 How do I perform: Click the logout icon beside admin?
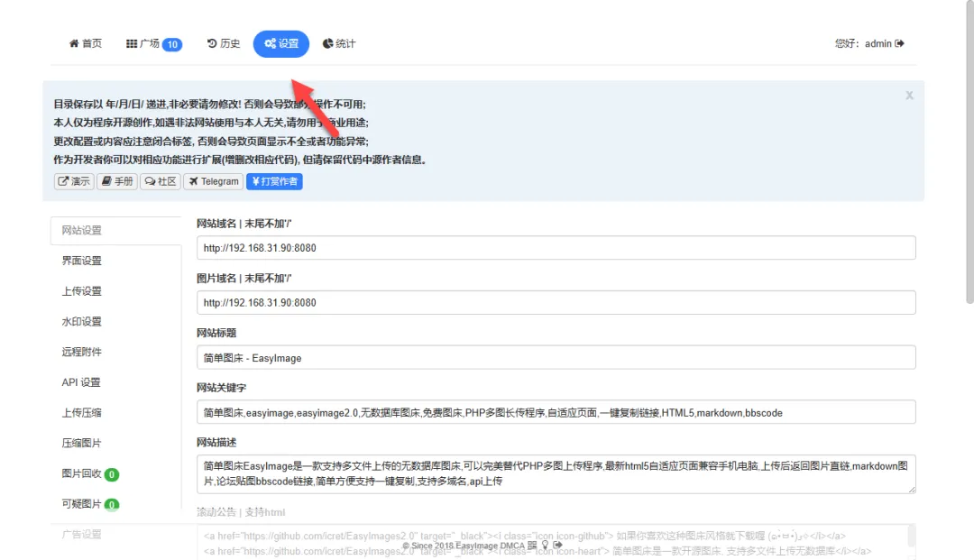(x=899, y=43)
